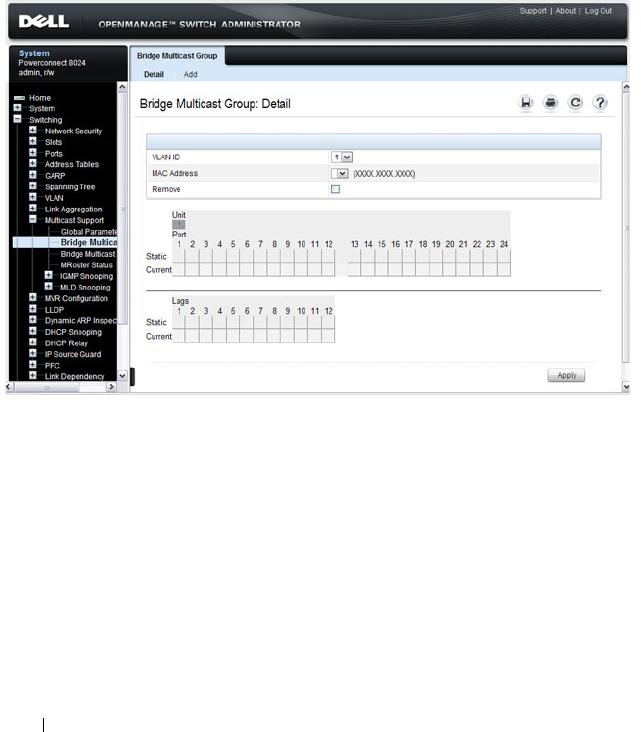Click the Home icon in navigation tree
The width and height of the screenshot is (641, 732).
tap(19, 98)
